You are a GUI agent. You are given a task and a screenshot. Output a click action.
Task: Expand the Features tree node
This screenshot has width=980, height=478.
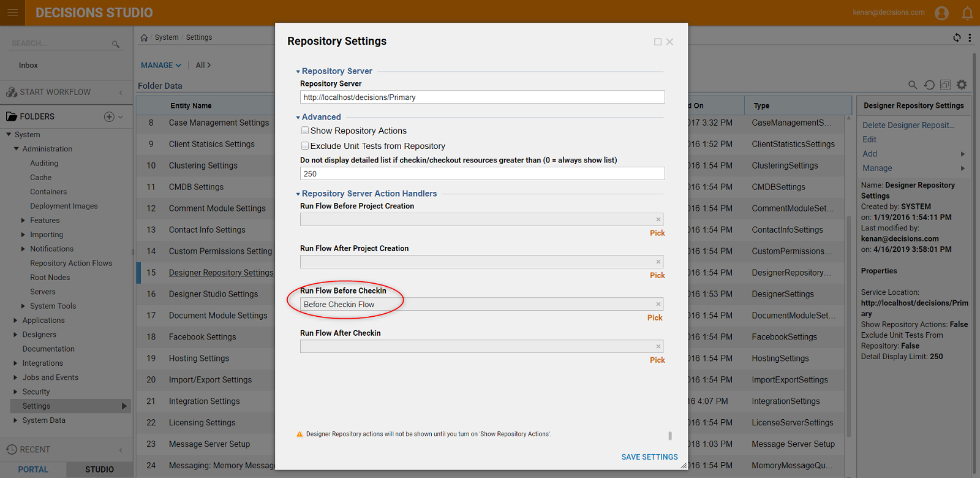point(23,220)
